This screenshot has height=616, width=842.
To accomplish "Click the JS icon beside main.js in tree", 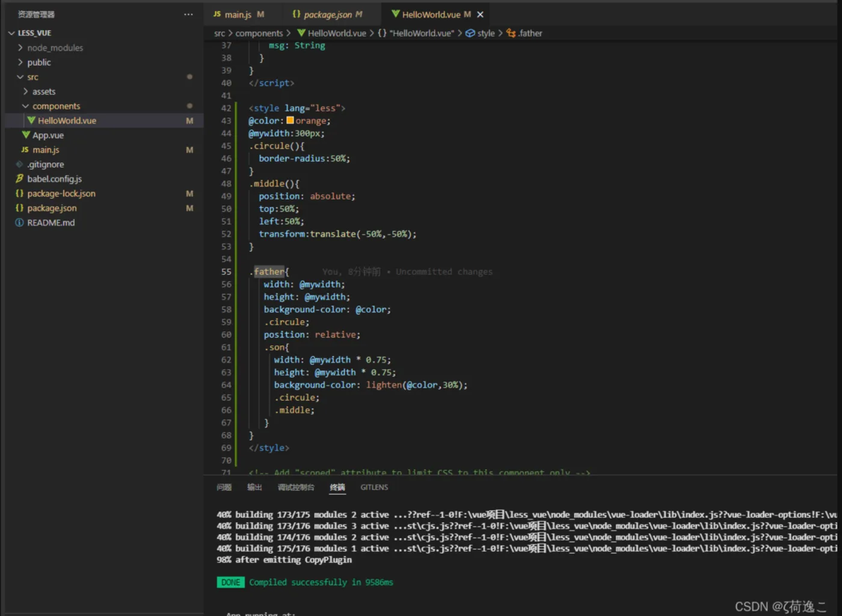I will (x=25, y=150).
